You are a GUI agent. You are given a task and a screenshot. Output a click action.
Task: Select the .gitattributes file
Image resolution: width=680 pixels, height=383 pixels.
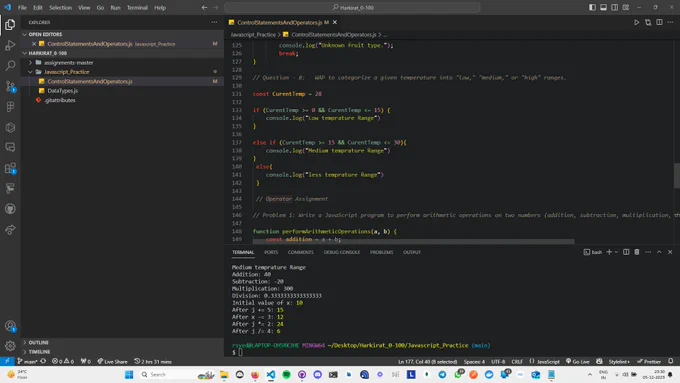59,100
